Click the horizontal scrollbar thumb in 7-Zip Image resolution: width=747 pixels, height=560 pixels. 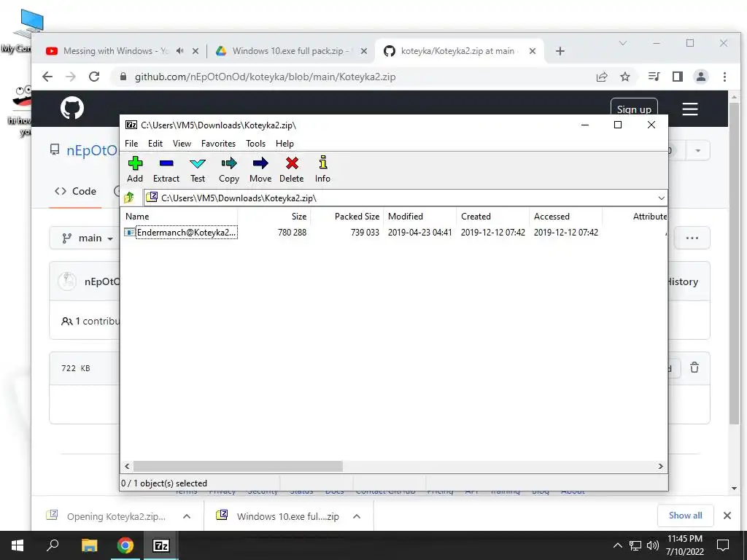[238, 466]
